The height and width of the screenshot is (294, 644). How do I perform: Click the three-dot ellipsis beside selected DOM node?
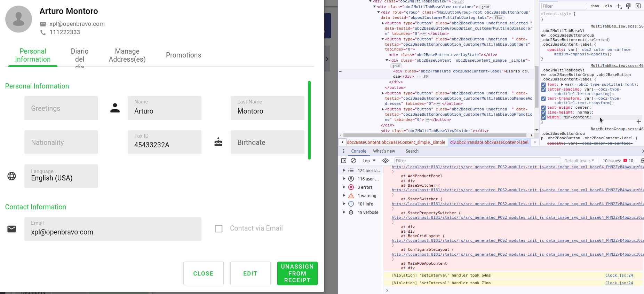(341, 71)
